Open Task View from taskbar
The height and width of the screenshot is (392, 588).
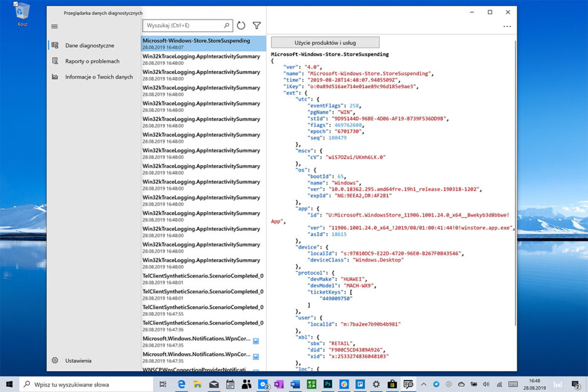(x=163, y=384)
